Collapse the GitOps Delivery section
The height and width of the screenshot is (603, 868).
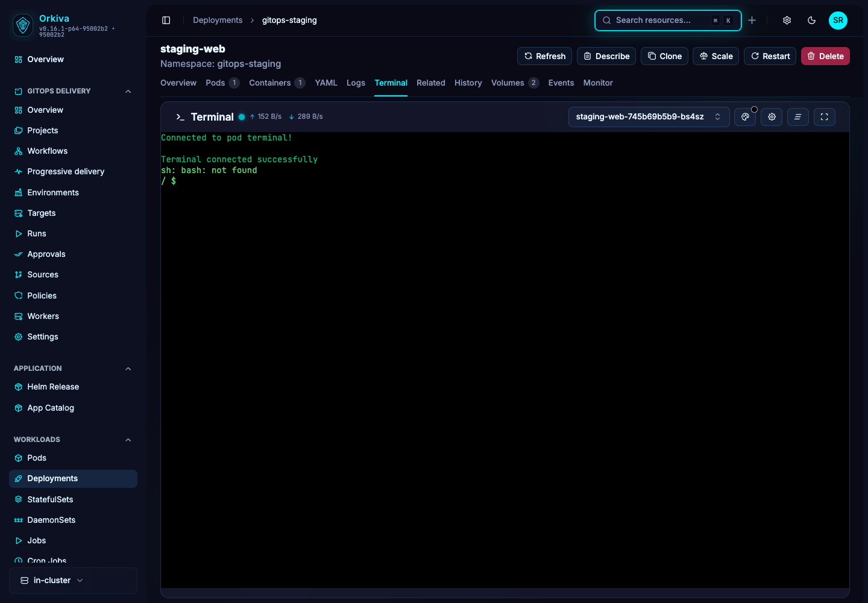[128, 91]
